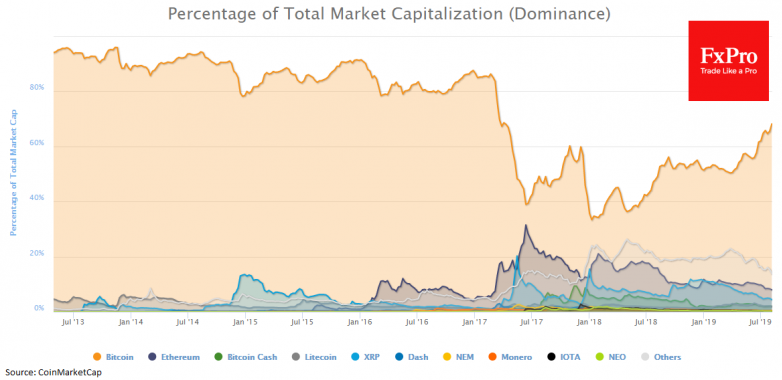Click the light green NEO legend dot
This screenshot has height=380, width=782.
click(599, 357)
